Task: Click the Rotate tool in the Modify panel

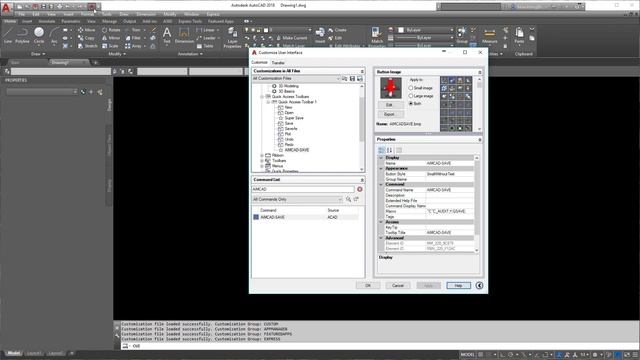Action: (x=111, y=30)
